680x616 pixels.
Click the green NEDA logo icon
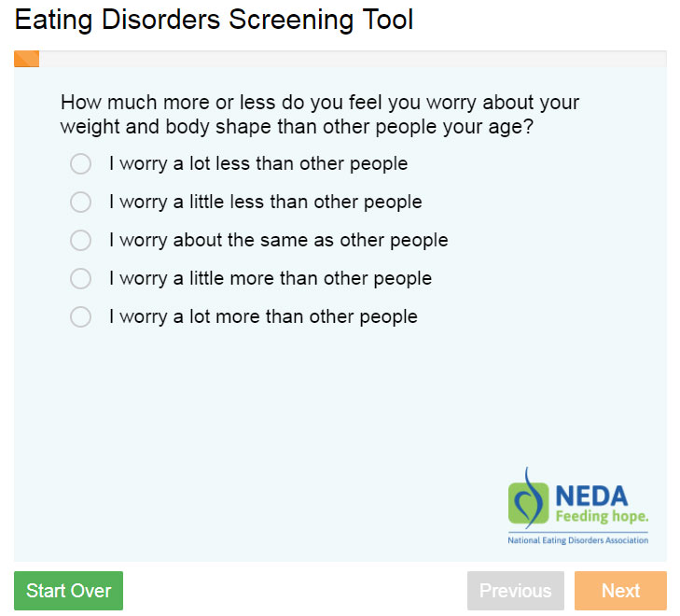pyautogui.click(x=528, y=501)
